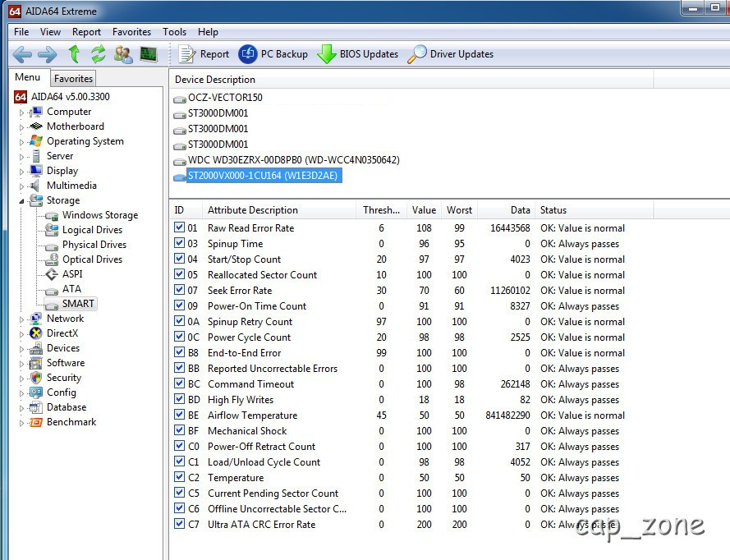Open the Help menu
Screen dimensions: 730x560
point(208,32)
